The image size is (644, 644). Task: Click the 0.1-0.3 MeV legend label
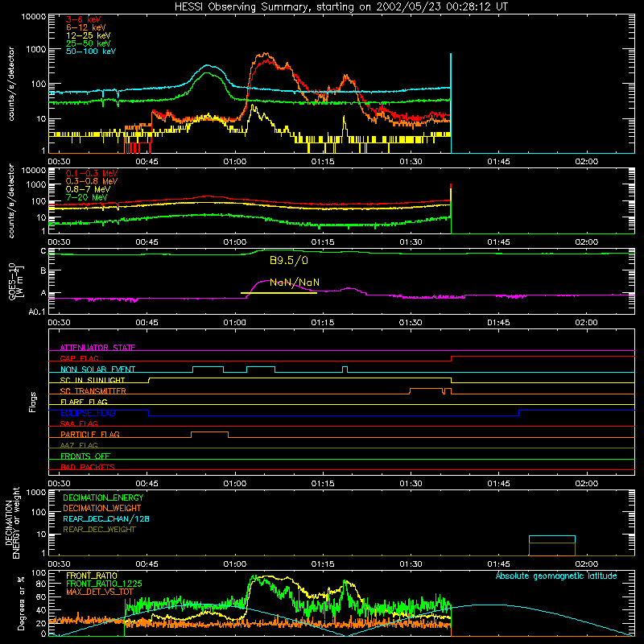coord(92,173)
